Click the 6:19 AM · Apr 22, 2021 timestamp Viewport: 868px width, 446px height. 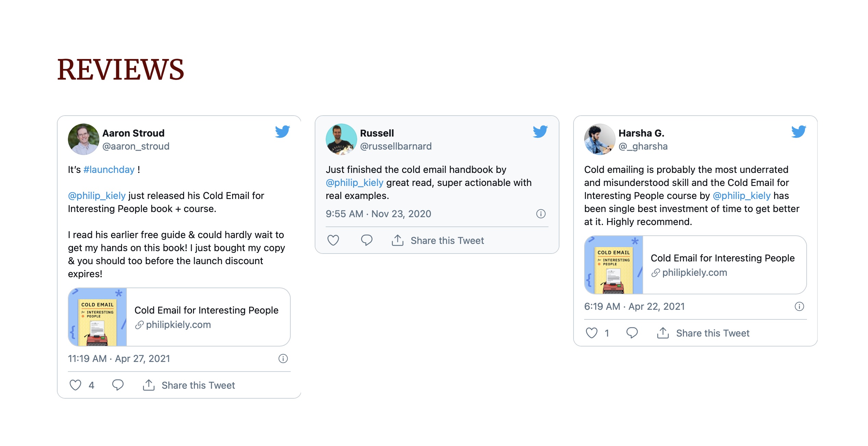click(634, 306)
